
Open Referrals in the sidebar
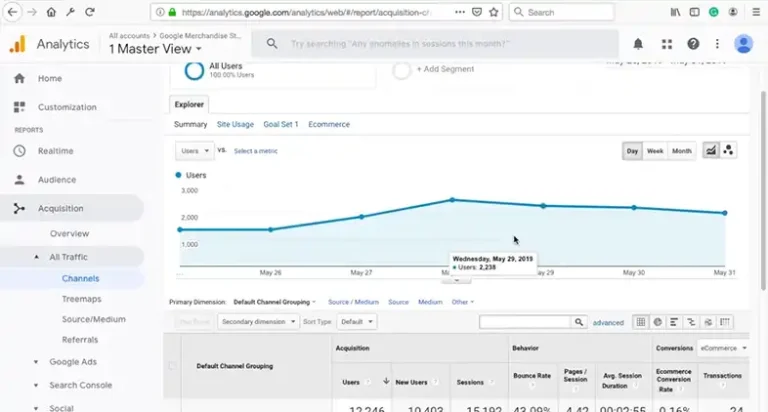(80, 339)
